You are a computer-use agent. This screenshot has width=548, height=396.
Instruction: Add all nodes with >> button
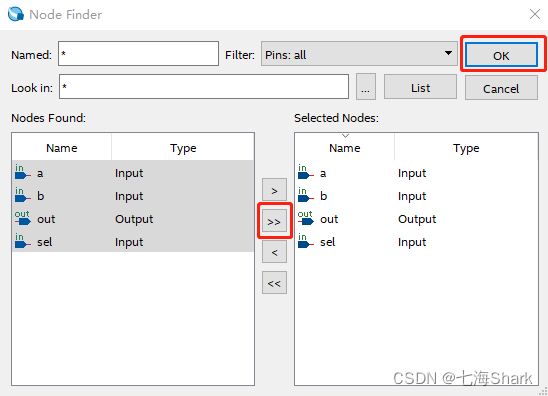coord(274,221)
